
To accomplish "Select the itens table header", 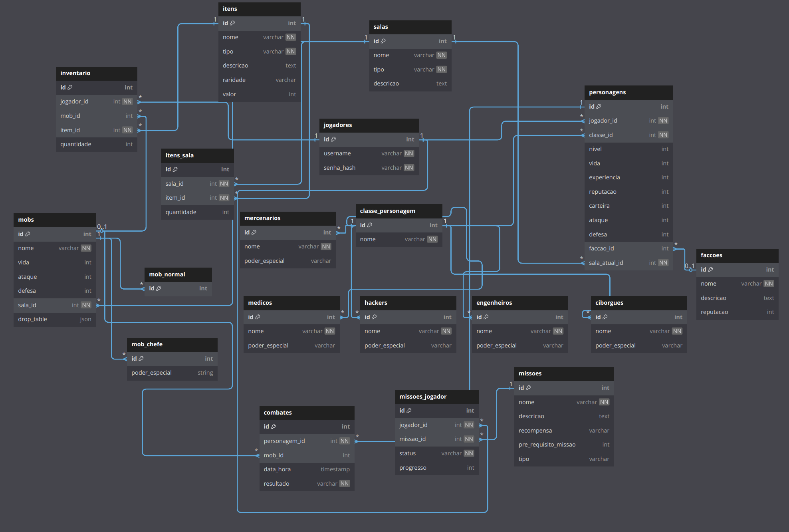I will point(260,9).
